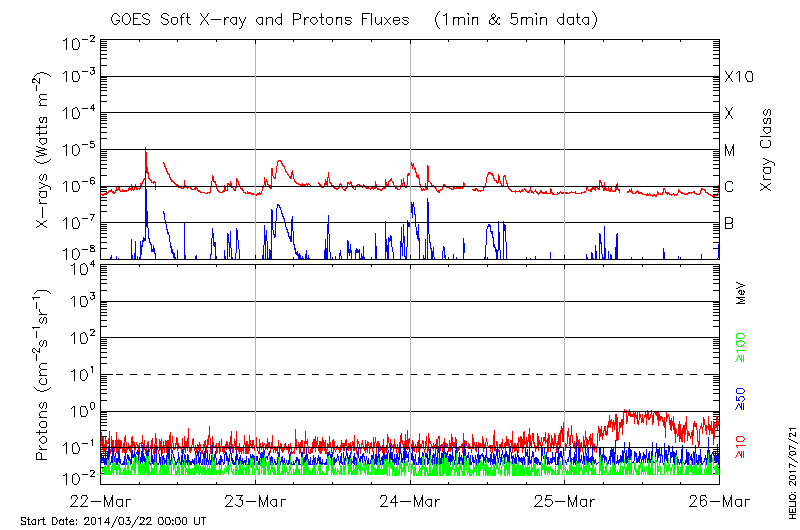
Task: Click the Protons axis label
Action: pos(43,375)
